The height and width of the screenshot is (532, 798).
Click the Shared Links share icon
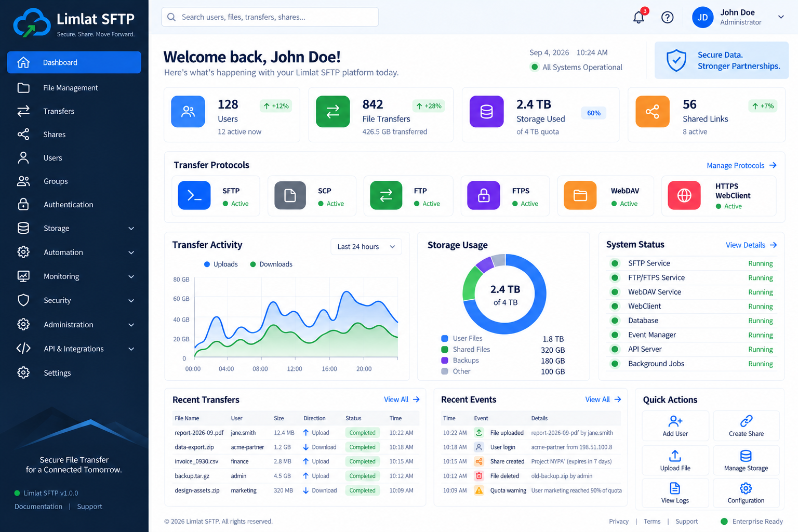coord(653,112)
